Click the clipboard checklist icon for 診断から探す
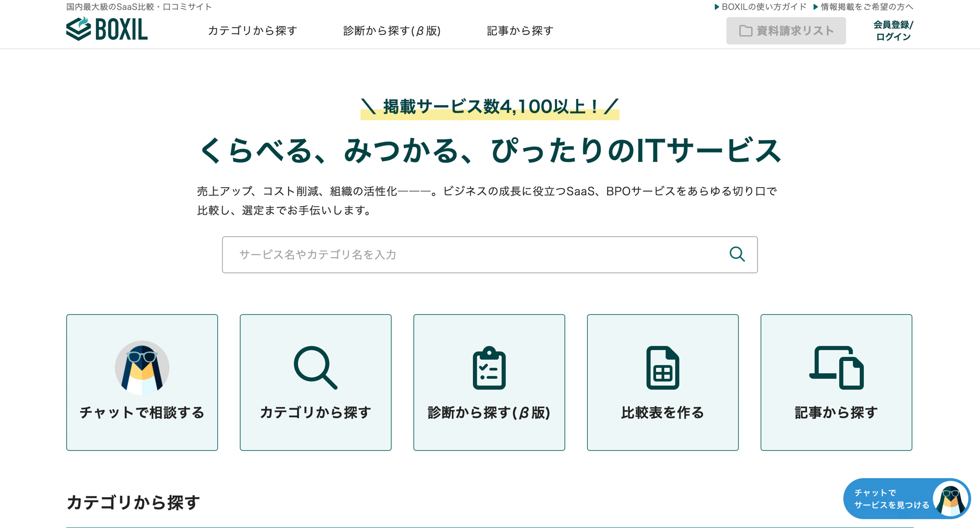The image size is (980, 528). 489,368
